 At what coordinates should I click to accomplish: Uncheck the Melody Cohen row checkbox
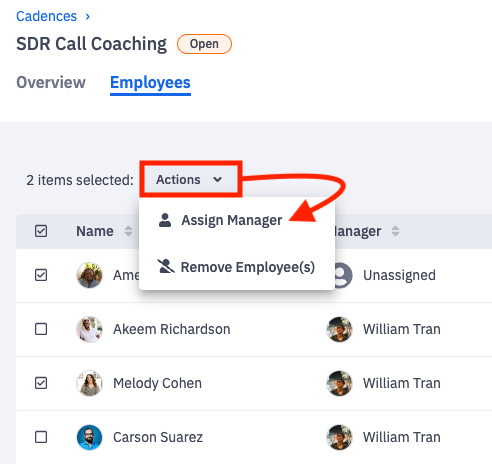click(x=41, y=383)
